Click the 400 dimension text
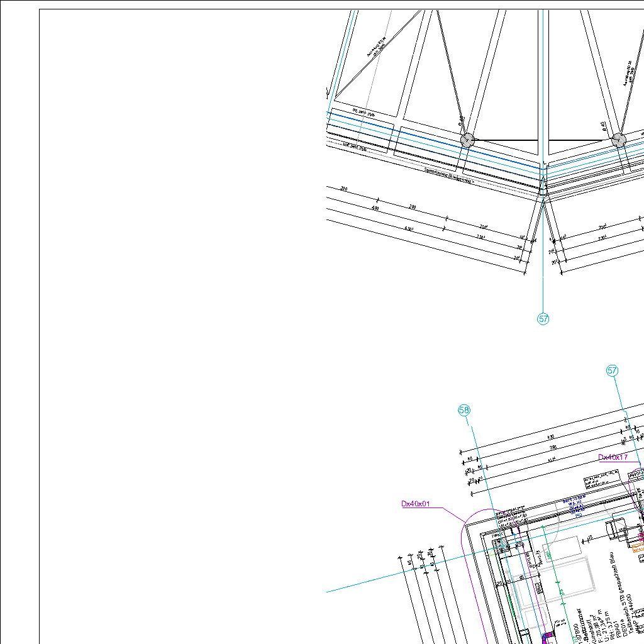Viewport: 644px width, 644px height. [375, 208]
